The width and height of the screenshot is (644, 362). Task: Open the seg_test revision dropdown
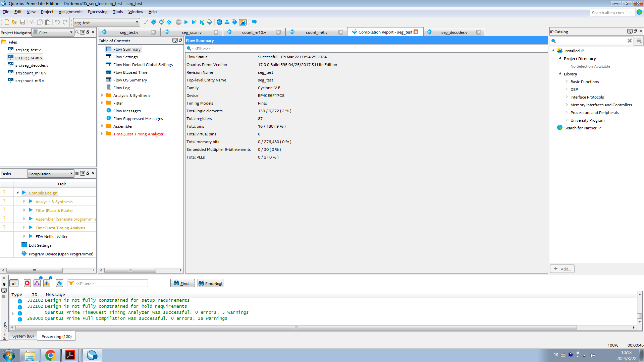[x=106, y=22]
